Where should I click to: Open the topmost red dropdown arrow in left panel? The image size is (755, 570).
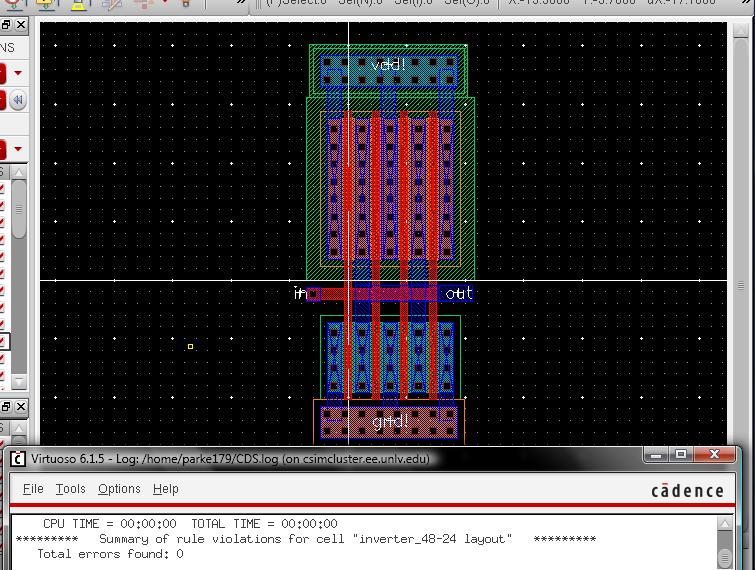17,74
